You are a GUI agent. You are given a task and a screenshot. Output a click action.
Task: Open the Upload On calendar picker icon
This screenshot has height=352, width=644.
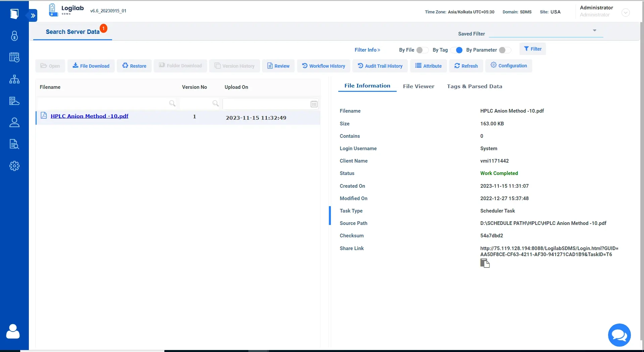[314, 104]
